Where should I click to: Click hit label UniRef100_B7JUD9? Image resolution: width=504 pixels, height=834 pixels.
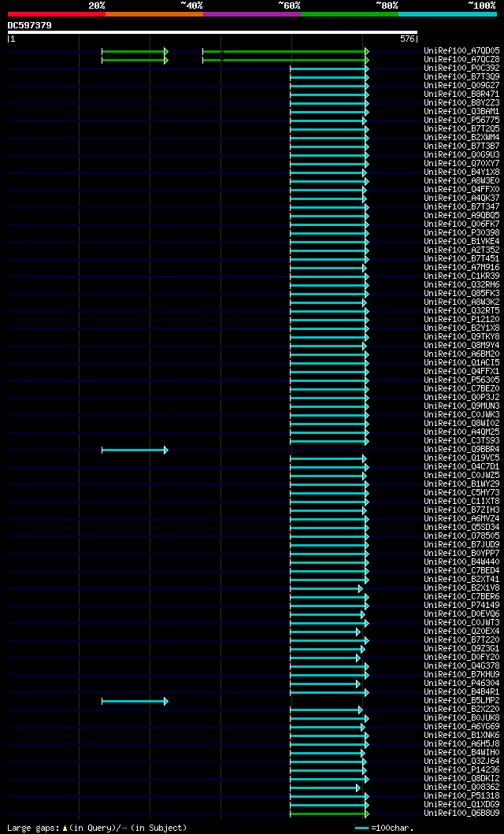coord(461,545)
